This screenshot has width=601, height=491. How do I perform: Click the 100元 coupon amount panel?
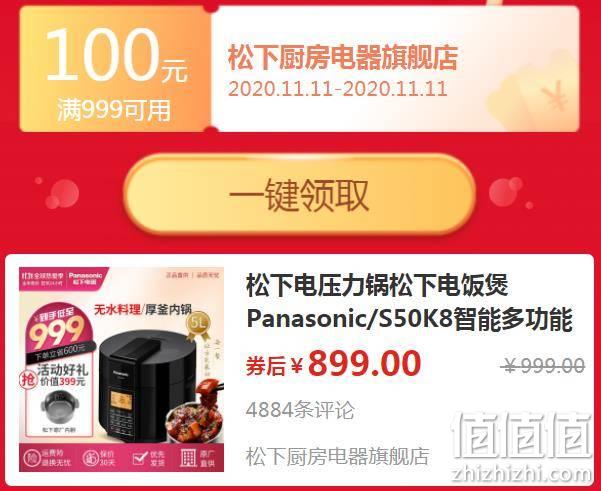pyautogui.click(x=115, y=69)
